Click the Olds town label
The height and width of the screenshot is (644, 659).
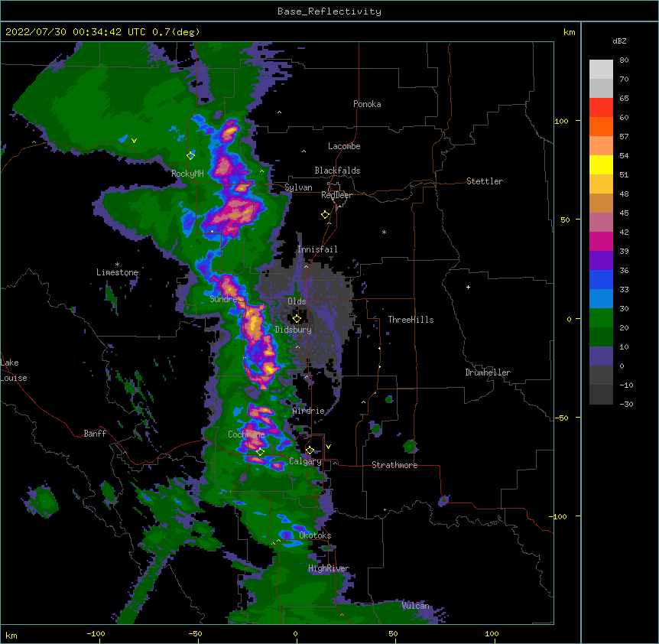coord(297,301)
